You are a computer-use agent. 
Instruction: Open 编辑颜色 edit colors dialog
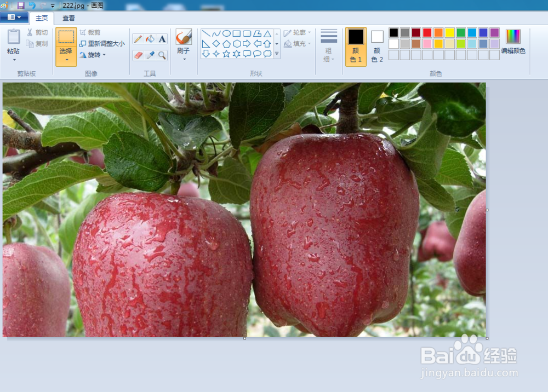(513, 42)
